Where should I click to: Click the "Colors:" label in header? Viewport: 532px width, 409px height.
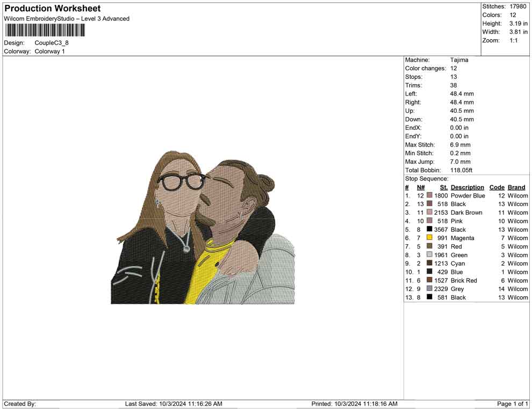pos(492,15)
